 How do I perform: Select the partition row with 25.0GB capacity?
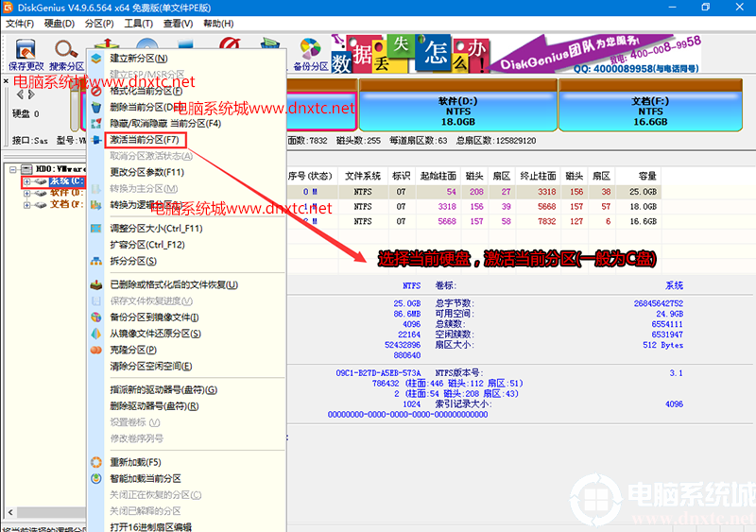(x=474, y=192)
